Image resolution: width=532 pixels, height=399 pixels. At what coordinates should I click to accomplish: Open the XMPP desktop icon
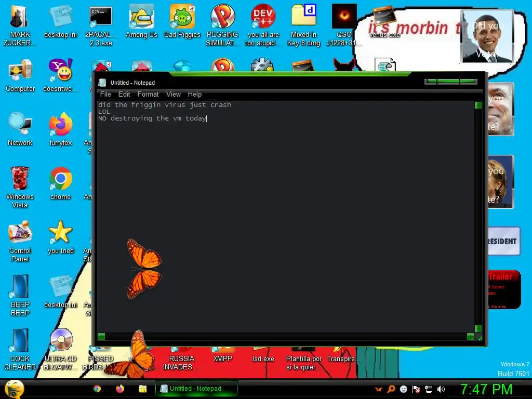click(x=222, y=354)
